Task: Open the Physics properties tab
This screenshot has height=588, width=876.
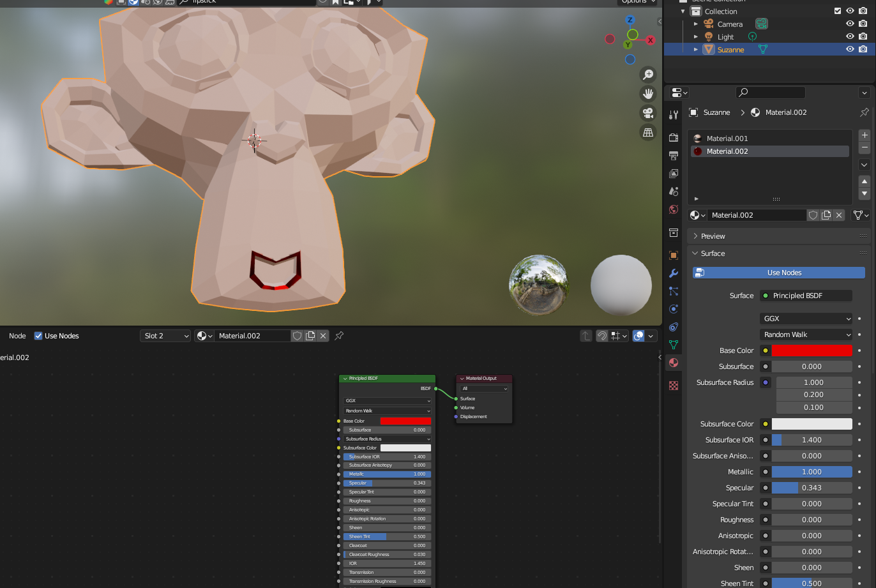Action: (673, 309)
